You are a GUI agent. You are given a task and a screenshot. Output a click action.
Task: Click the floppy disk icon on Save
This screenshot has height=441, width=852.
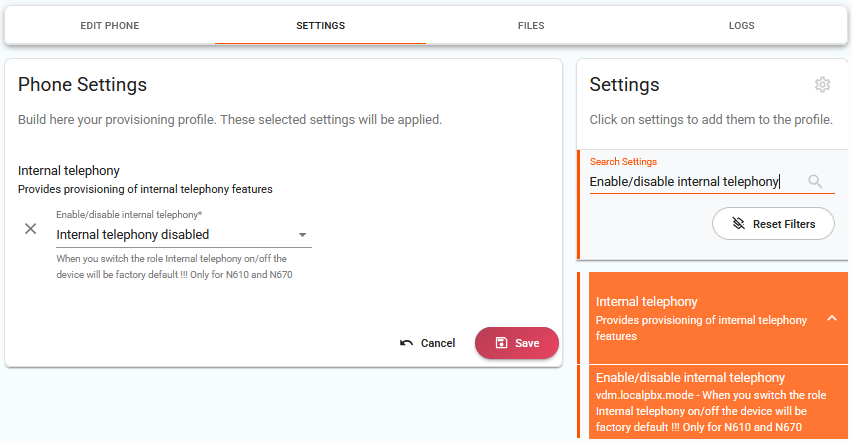click(x=501, y=343)
